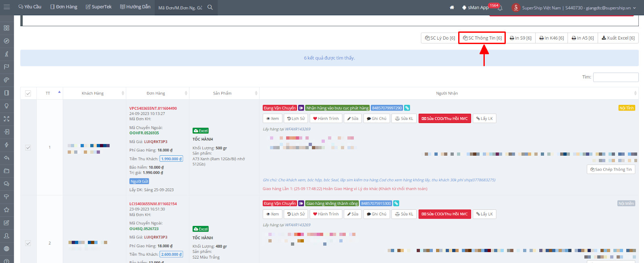Click the search magnifier icon in top bar
Viewport: 644px width, 263px height.
(210, 7)
